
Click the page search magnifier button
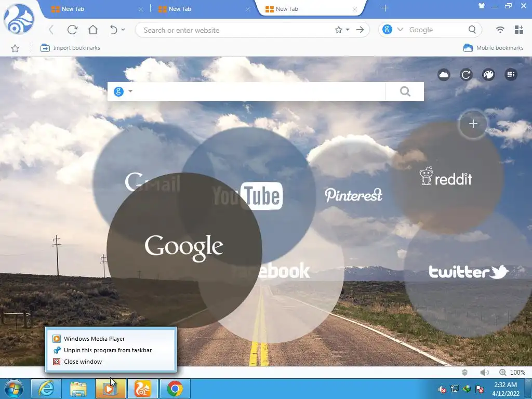tap(405, 91)
